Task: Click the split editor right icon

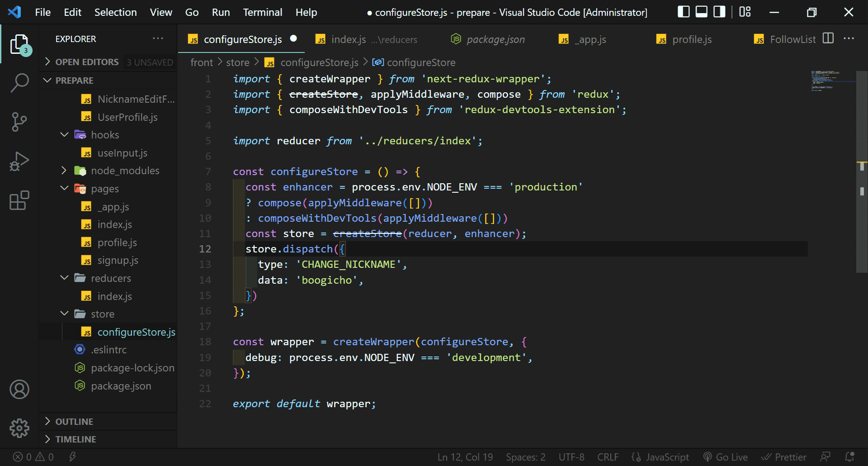Action: click(x=828, y=39)
